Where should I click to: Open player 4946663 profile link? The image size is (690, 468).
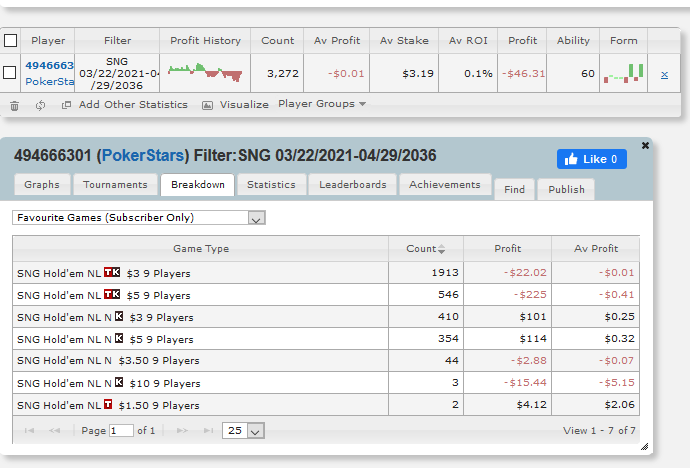(x=49, y=66)
